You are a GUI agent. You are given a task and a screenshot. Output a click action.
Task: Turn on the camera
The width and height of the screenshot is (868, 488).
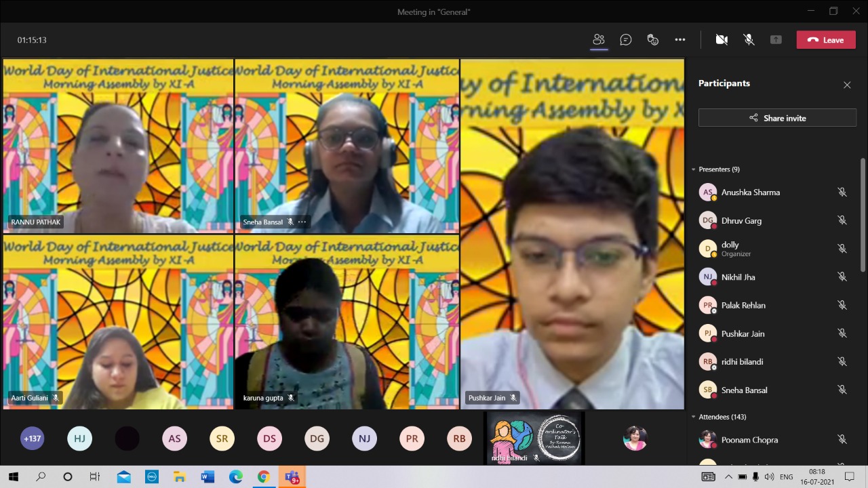pos(722,40)
